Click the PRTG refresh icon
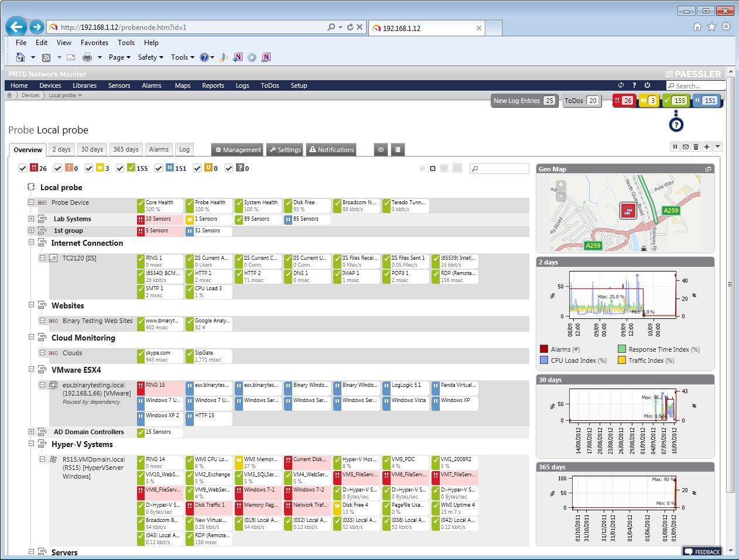This screenshot has width=739, height=560. click(621, 85)
